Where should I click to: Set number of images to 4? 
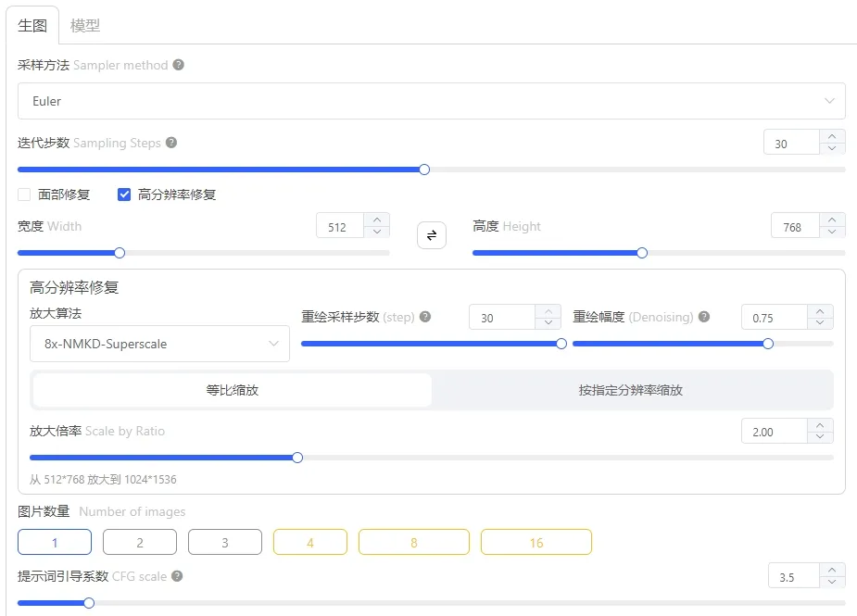pyautogui.click(x=309, y=542)
